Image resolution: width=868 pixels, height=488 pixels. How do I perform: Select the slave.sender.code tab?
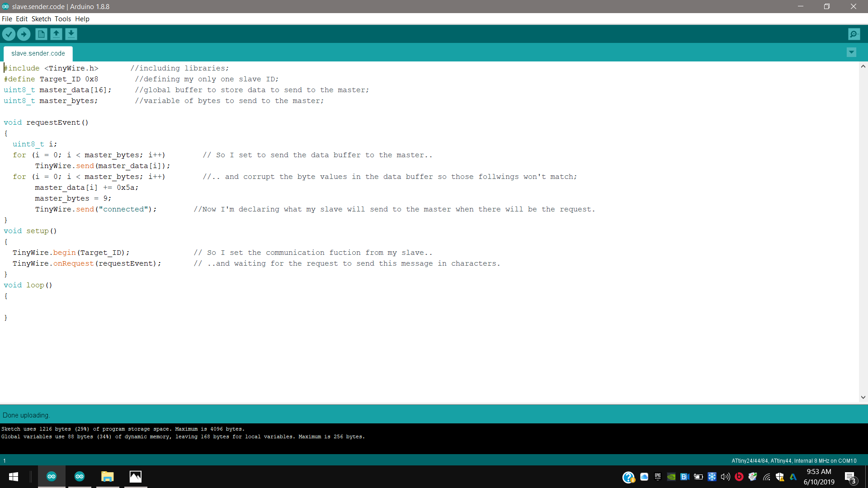[38, 53]
